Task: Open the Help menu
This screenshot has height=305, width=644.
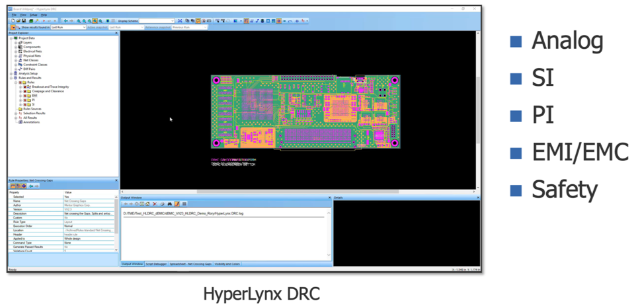Action: (44, 15)
